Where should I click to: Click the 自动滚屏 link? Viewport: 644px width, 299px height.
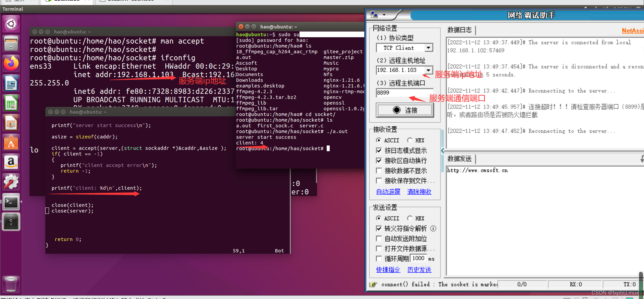click(388, 192)
